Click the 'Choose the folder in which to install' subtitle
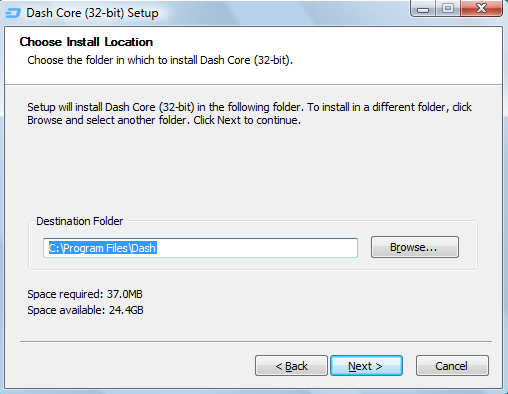The width and height of the screenshot is (508, 394). tap(160, 60)
